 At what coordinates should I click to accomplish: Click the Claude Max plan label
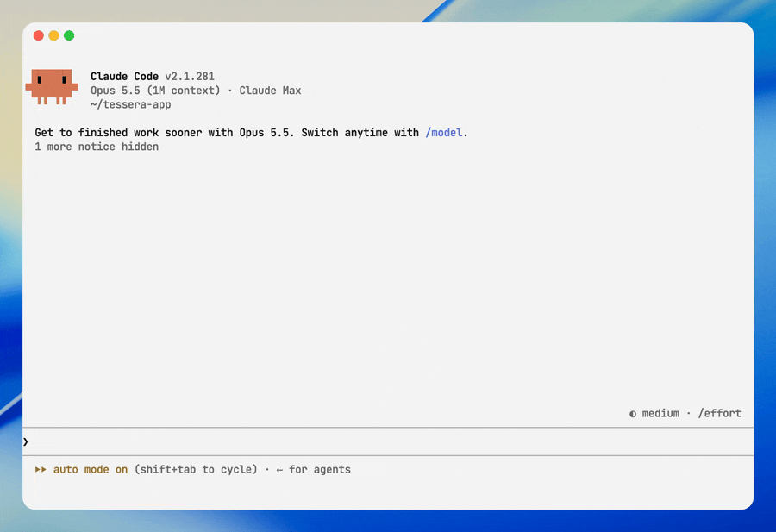[x=270, y=91]
